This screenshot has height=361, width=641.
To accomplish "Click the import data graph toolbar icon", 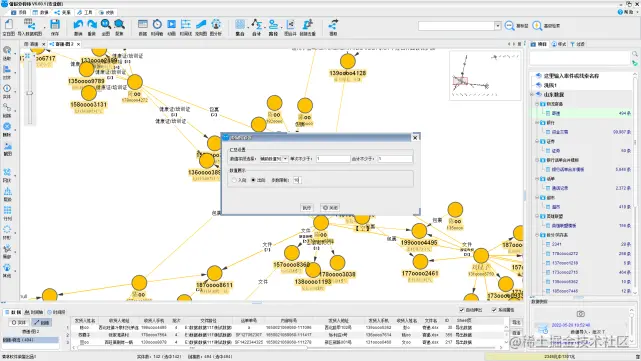I will [x=29, y=25].
